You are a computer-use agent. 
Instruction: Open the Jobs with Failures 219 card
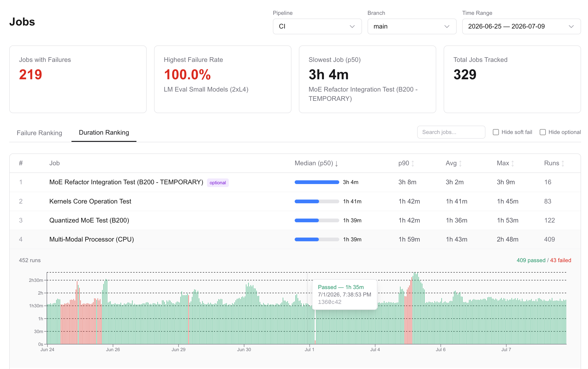tap(78, 79)
